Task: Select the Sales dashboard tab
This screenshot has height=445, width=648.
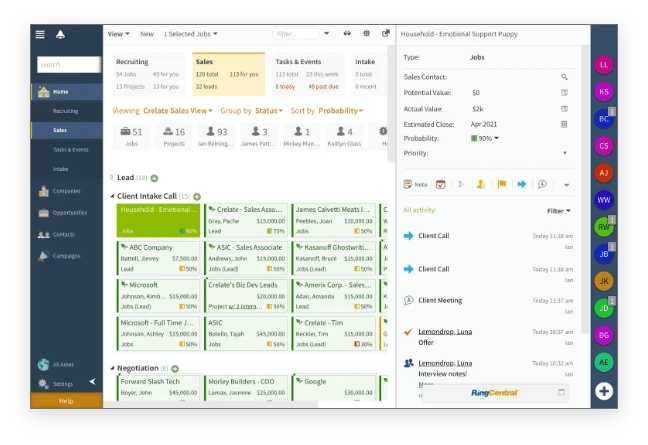Action: (x=229, y=74)
